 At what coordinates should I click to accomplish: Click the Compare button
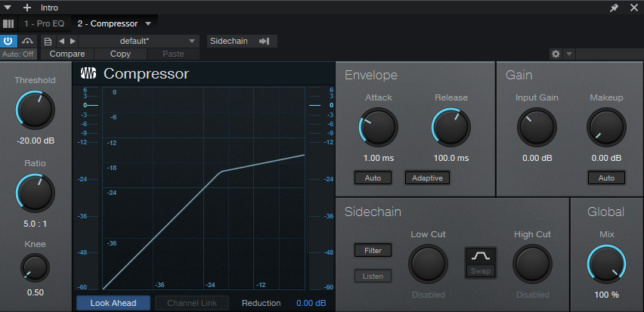point(67,54)
